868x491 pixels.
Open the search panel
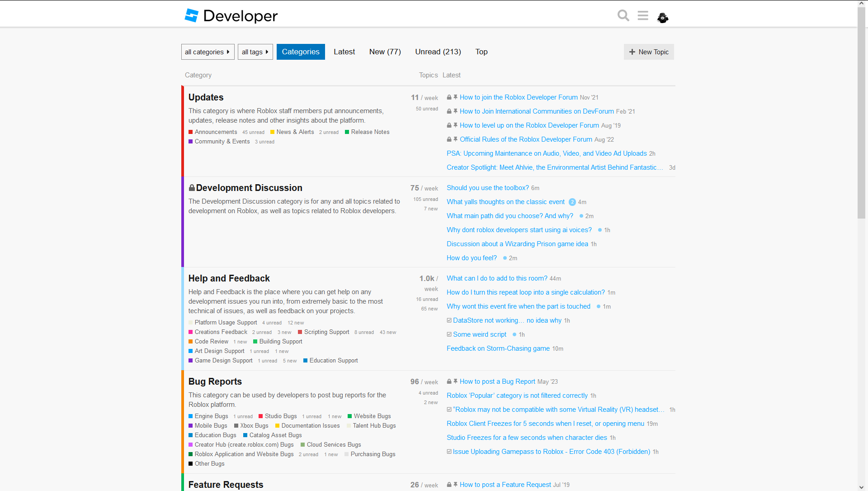coord(623,15)
